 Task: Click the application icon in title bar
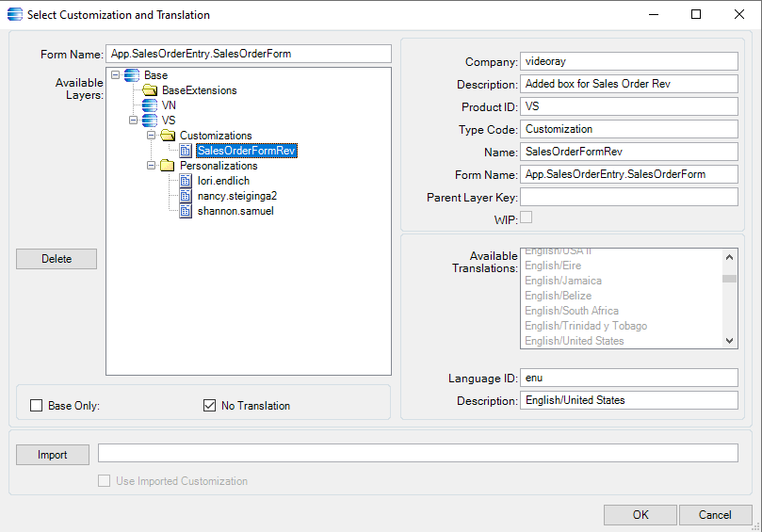click(15, 14)
